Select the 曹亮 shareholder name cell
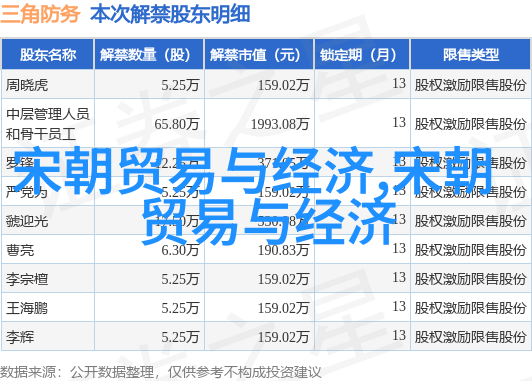 click(48, 250)
